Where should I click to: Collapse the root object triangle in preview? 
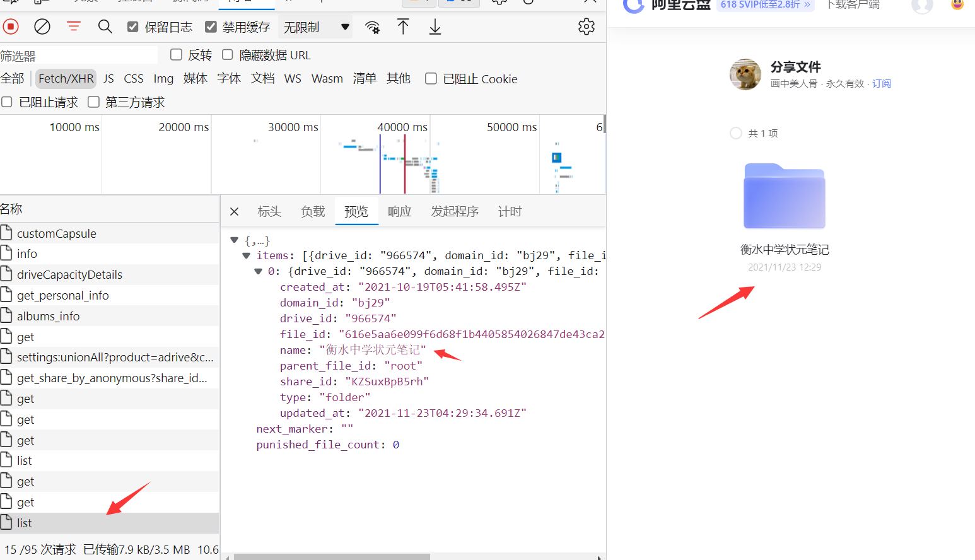[x=235, y=240]
